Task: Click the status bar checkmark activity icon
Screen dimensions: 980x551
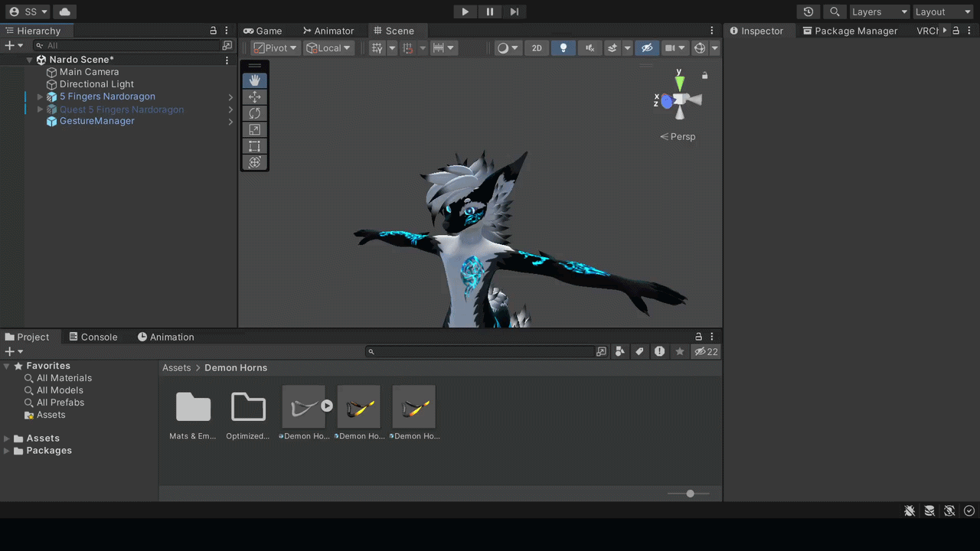Action: [x=969, y=510]
